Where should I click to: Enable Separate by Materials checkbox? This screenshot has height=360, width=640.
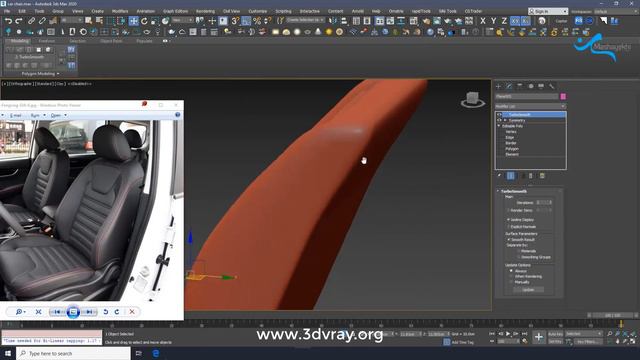[519, 251]
